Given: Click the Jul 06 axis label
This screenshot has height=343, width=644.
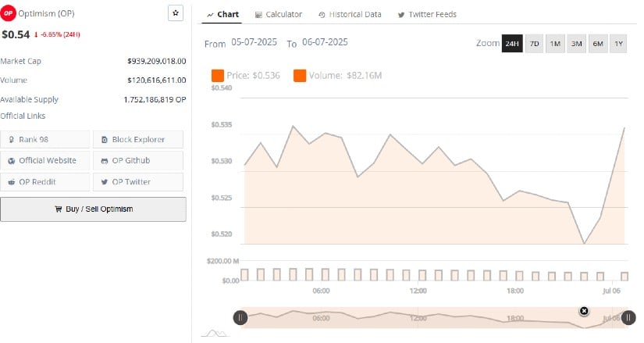Looking at the screenshot, I should [x=611, y=291].
